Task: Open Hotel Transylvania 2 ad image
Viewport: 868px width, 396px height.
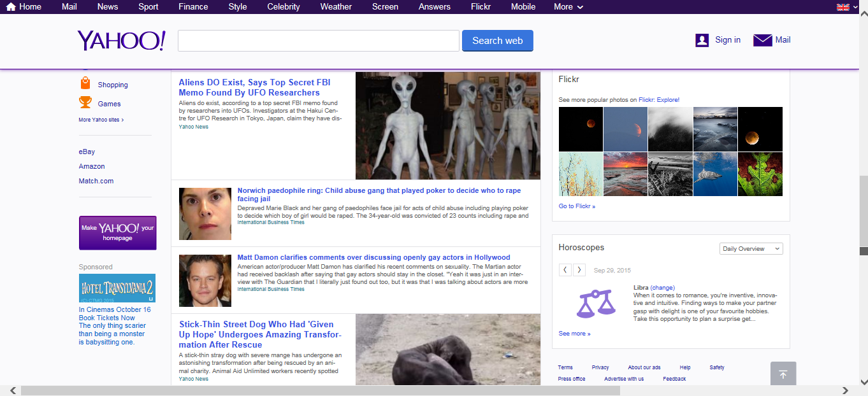Action: (x=117, y=288)
